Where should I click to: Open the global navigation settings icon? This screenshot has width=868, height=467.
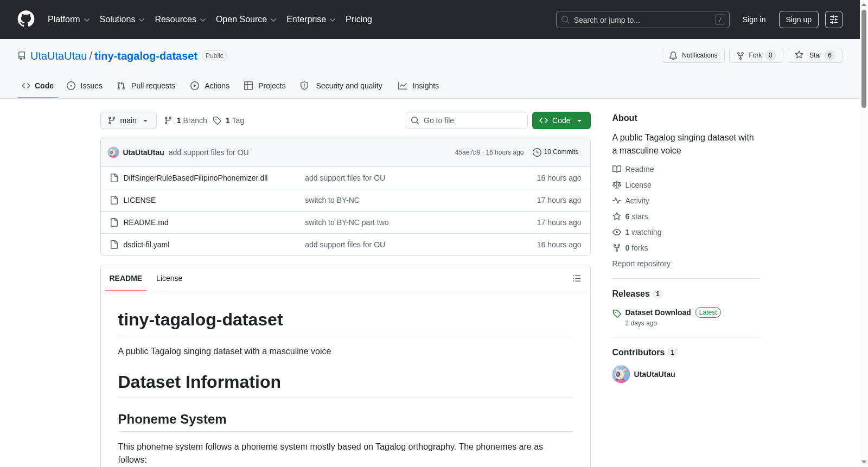(834, 20)
